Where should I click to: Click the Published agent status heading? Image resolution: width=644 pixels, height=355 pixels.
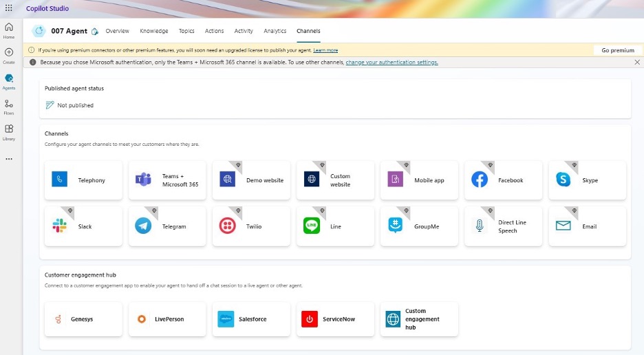pos(74,88)
